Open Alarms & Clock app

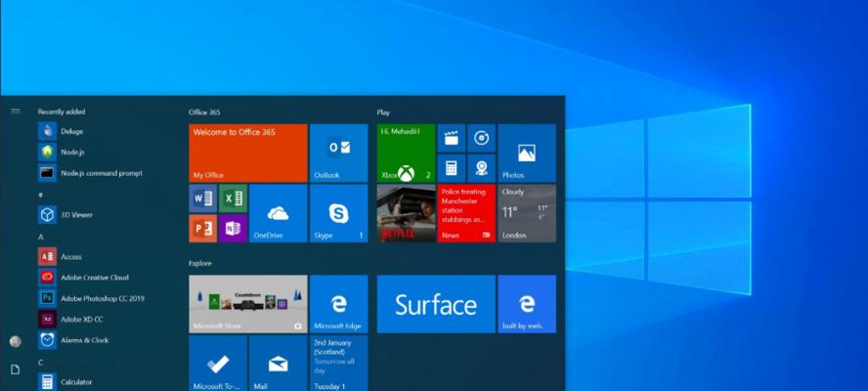(x=73, y=340)
